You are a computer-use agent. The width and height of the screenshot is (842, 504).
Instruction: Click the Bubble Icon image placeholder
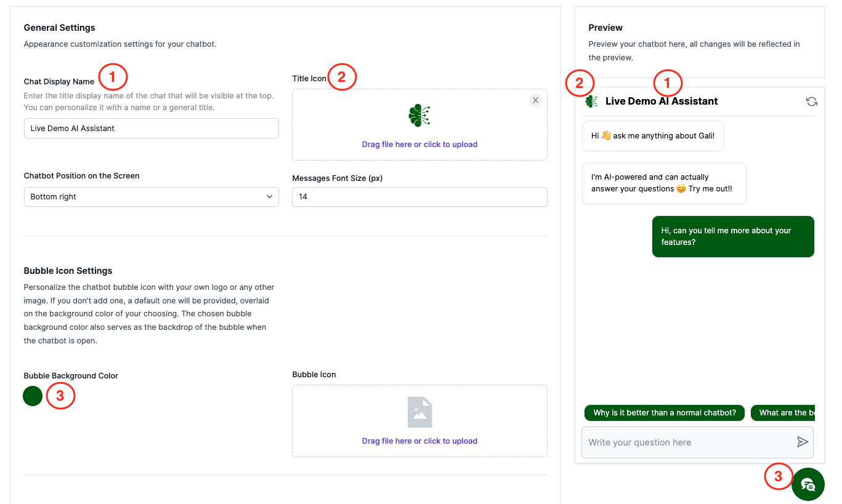coord(419,412)
